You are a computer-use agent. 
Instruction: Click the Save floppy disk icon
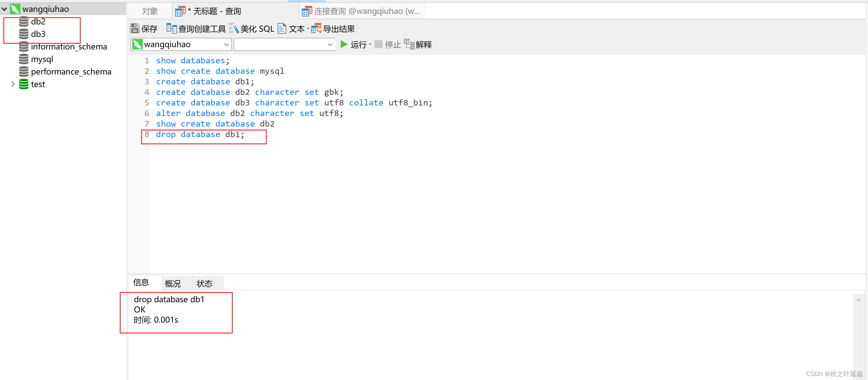135,29
